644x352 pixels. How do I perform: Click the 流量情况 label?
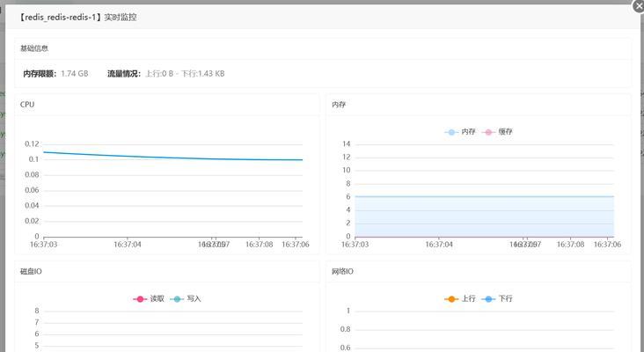pyautogui.click(x=124, y=74)
